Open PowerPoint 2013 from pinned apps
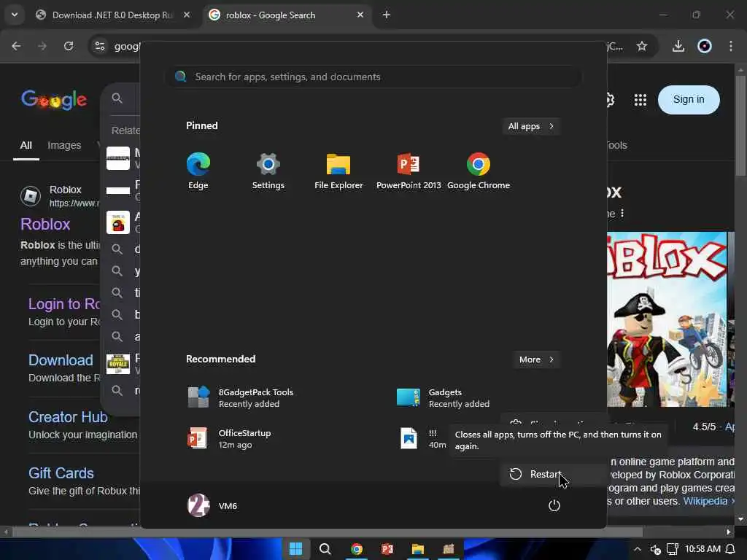This screenshot has width=747, height=560. pos(409,171)
